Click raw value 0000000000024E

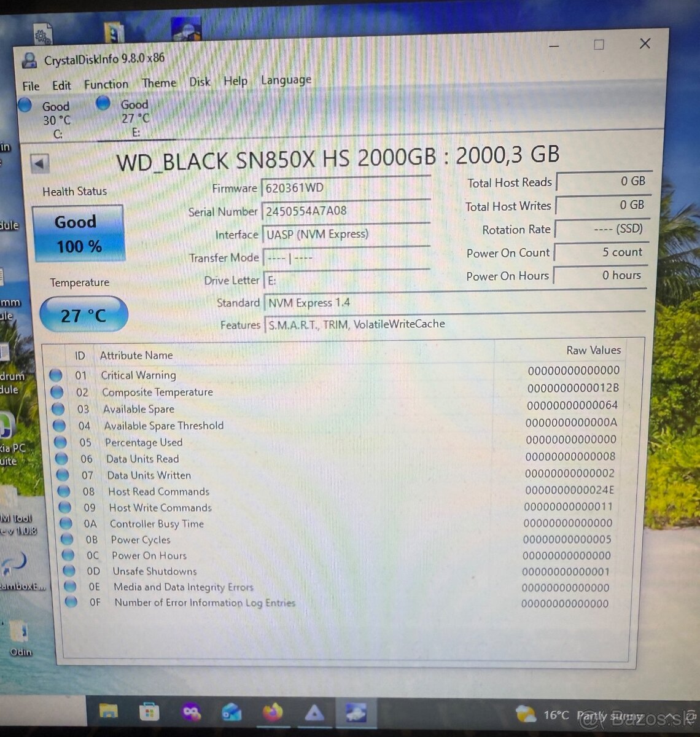(x=570, y=490)
